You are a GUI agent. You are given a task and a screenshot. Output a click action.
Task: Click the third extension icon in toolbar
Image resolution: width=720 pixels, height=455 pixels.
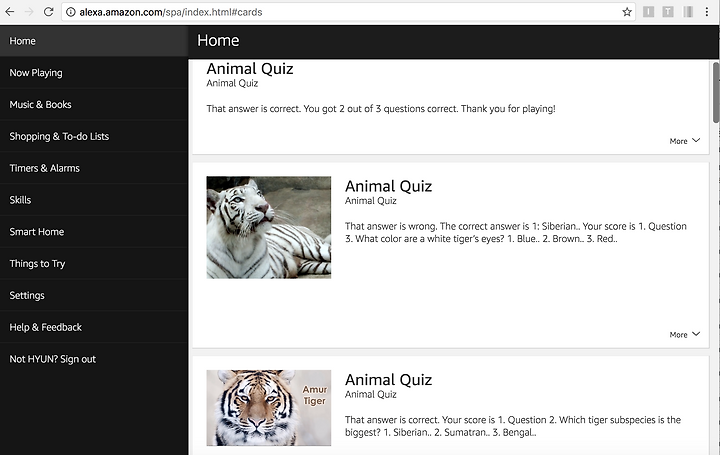click(687, 12)
